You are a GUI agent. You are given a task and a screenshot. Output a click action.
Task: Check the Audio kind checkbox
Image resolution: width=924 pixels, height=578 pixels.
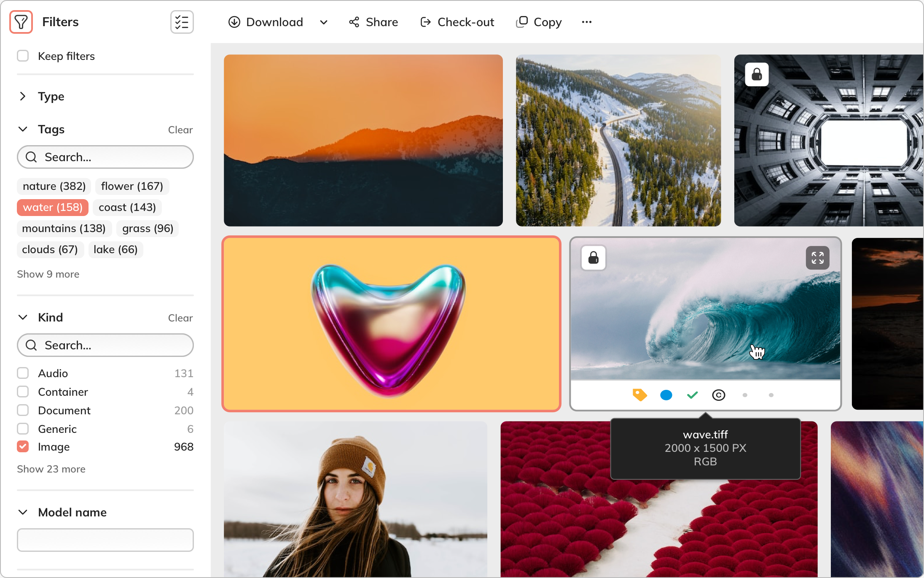[x=23, y=373]
